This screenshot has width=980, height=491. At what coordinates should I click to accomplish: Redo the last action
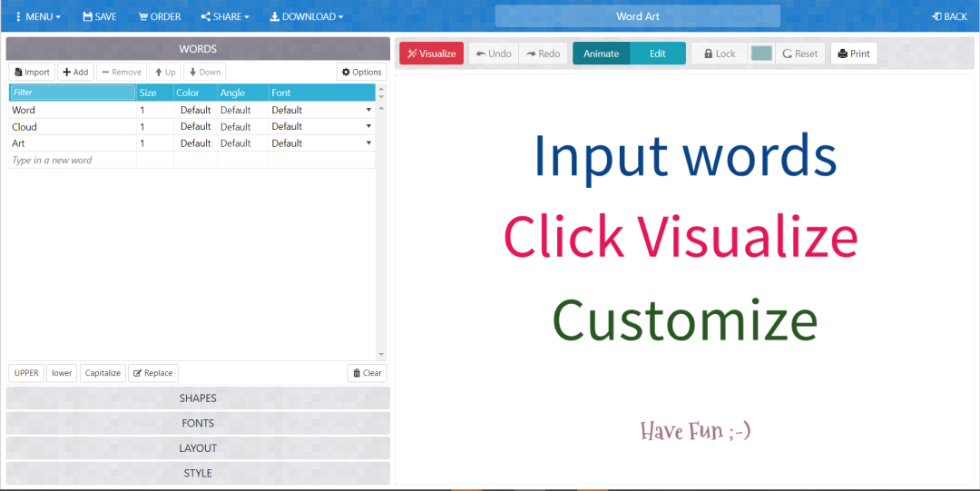point(544,54)
